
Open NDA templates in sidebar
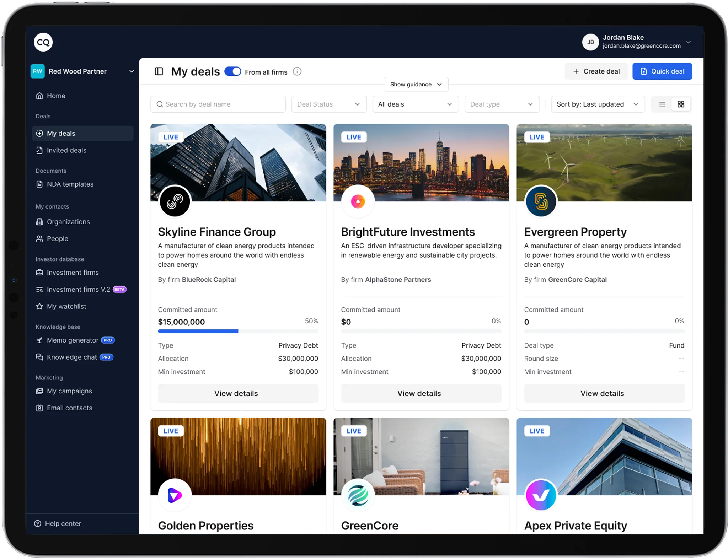(70, 184)
